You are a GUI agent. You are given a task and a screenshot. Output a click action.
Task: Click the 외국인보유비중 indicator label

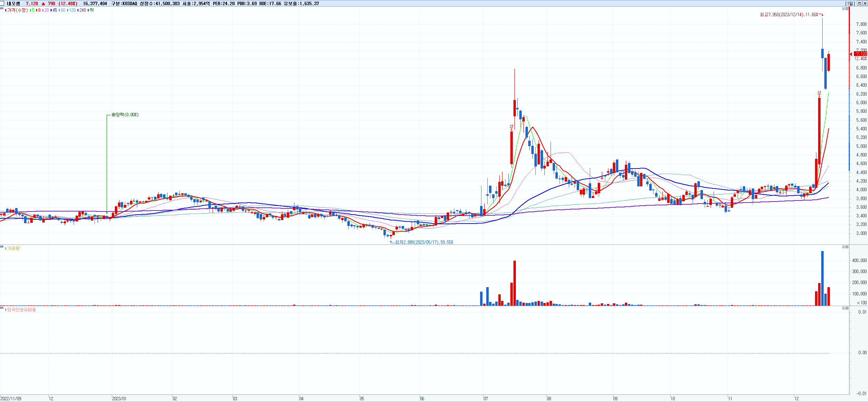[21, 309]
